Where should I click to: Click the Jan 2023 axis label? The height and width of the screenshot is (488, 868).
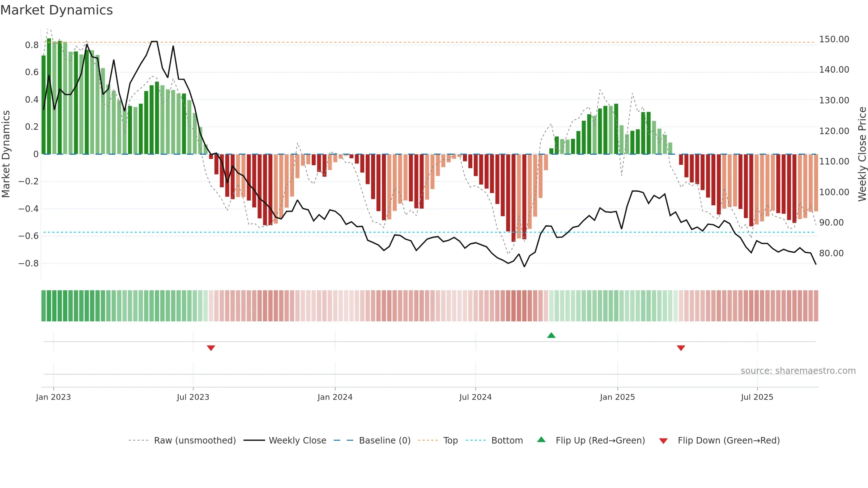click(x=54, y=397)
